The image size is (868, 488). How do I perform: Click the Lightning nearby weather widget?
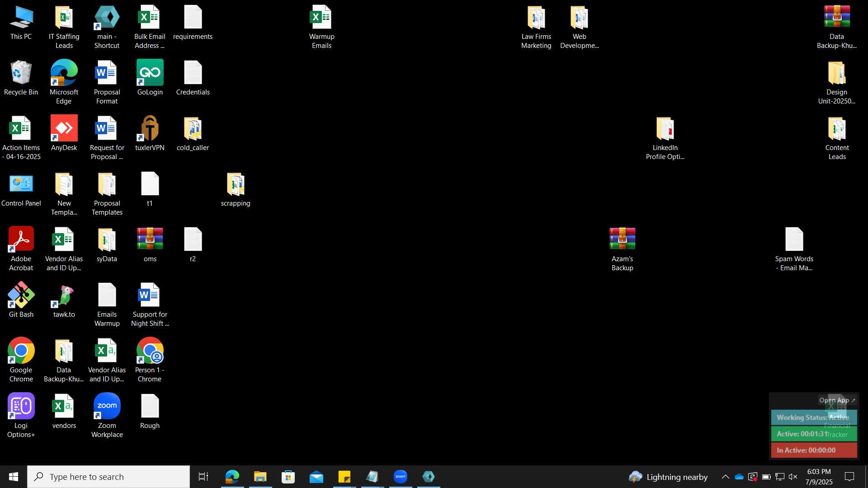pos(668,477)
